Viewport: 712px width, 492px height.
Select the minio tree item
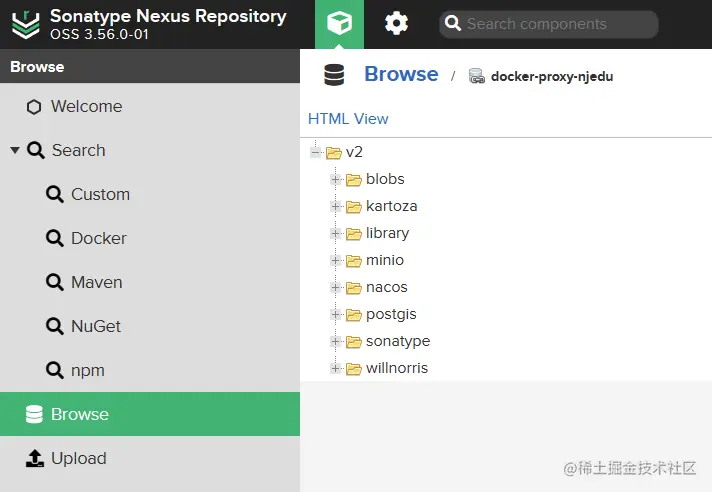[x=385, y=260]
